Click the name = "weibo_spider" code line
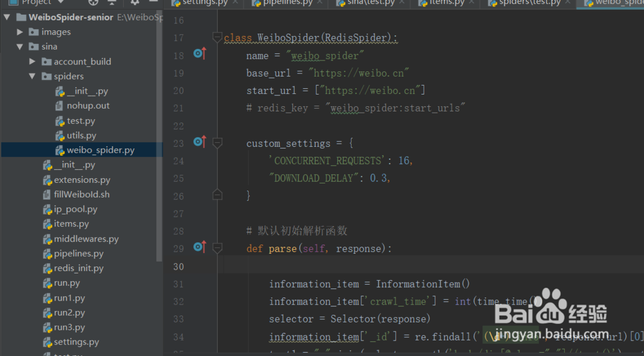The width and height of the screenshot is (644, 356). tap(305, 55)
